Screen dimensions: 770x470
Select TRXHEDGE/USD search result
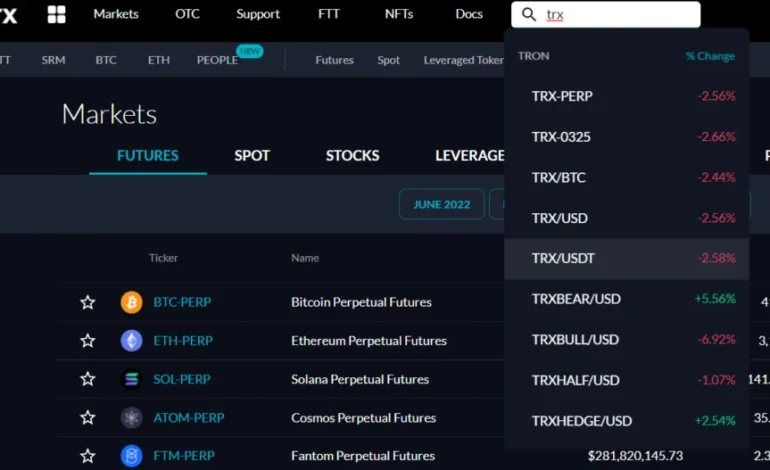tap(627, 421)
